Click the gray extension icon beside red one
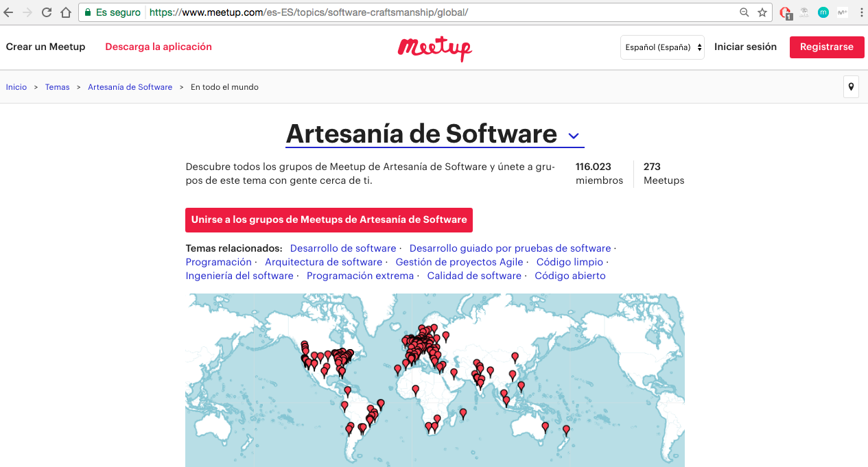 tap(804, 12)
